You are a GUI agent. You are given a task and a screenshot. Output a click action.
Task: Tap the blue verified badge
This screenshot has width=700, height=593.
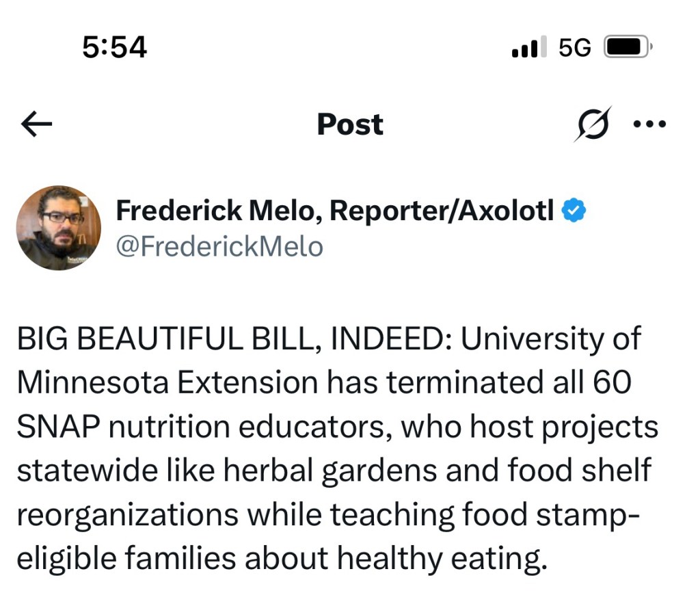[x=573, y=212]
